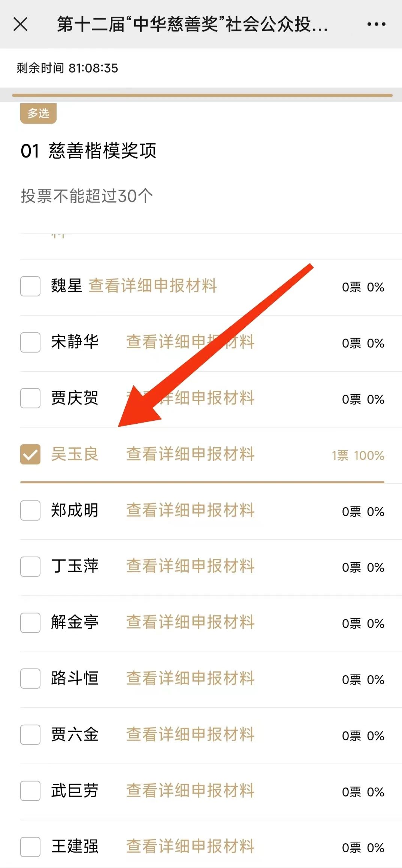Open the three-dot more options menu
Screen dimensions: 402x868
point(376,24)
